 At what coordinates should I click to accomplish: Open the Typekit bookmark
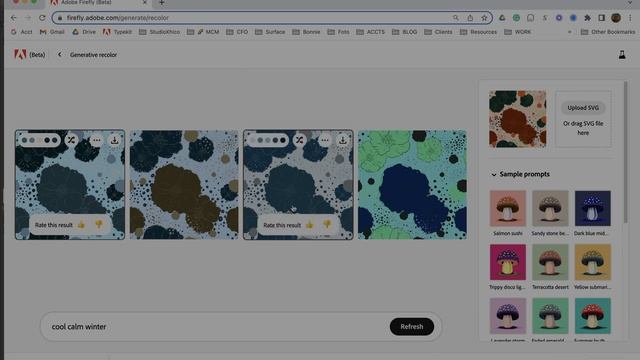click(x=117, y=32)
